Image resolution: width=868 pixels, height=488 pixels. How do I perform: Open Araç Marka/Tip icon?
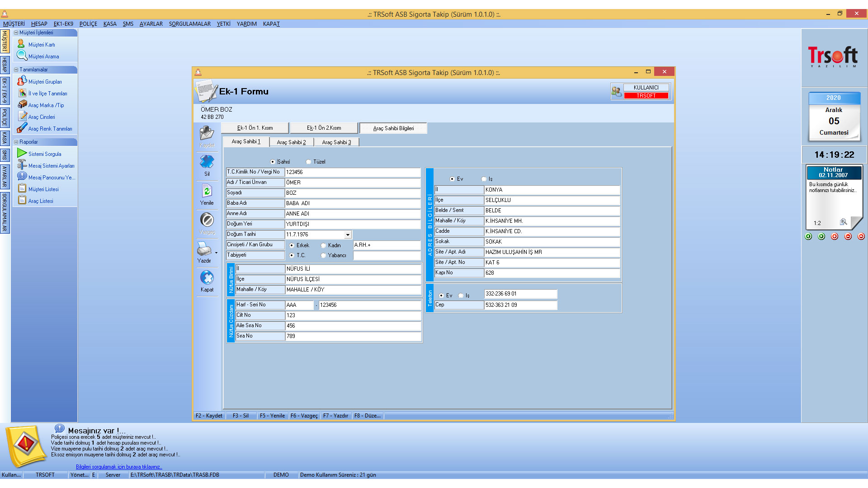(22, 104)
